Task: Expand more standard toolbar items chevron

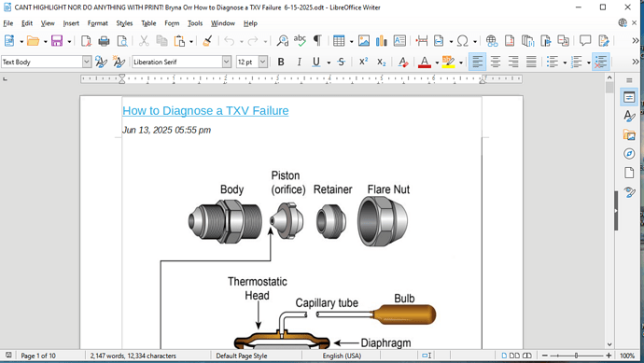Action: 636,41
